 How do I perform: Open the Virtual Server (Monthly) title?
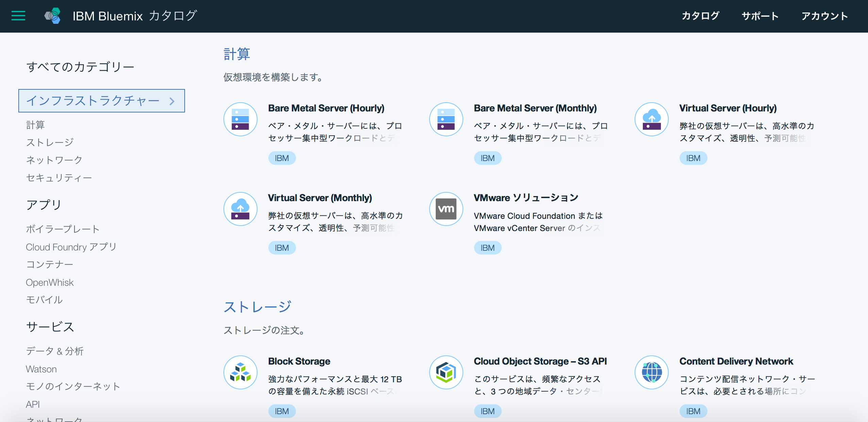click(320, 198)
